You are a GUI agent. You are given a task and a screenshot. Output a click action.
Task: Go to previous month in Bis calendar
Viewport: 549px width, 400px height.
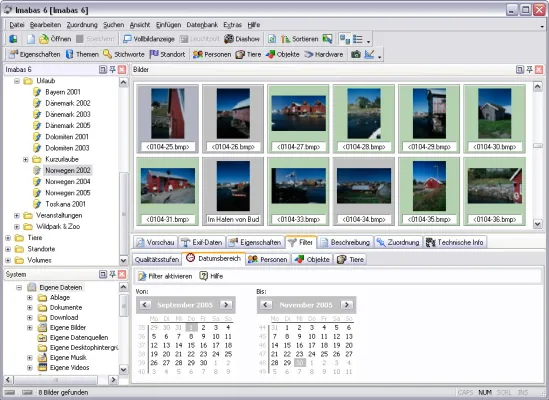[266, 305]
